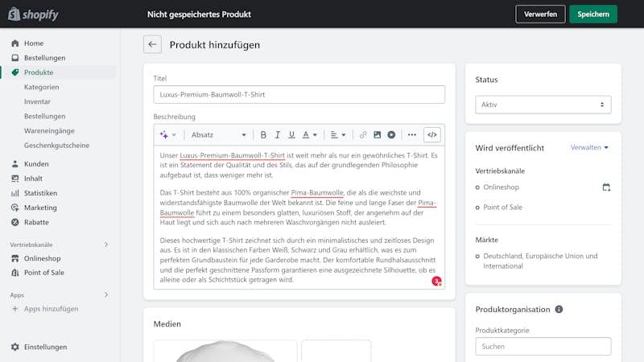
Task: Click the Produktkategorie Suchen field
Action: coord(543,347)
